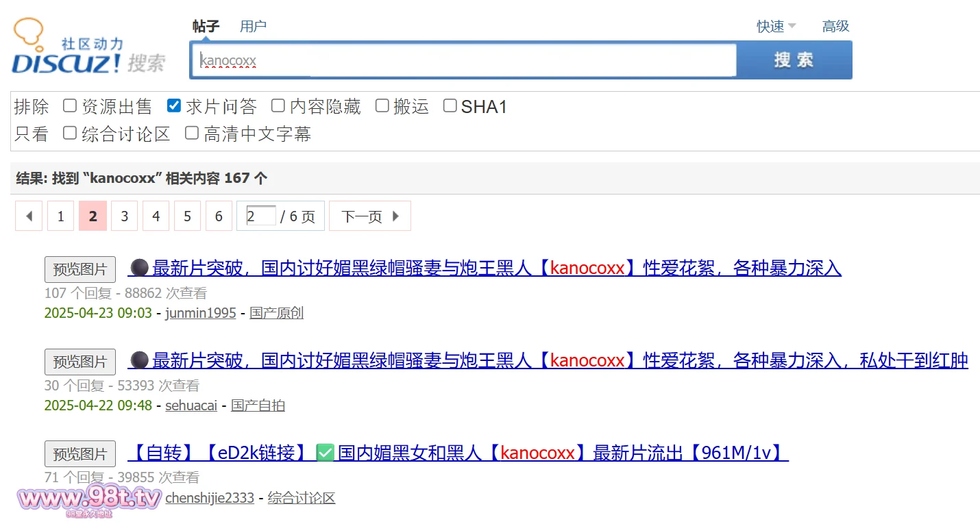Expand the 快速 dropdown
The image size is (980, 524).
click(776, 26)
